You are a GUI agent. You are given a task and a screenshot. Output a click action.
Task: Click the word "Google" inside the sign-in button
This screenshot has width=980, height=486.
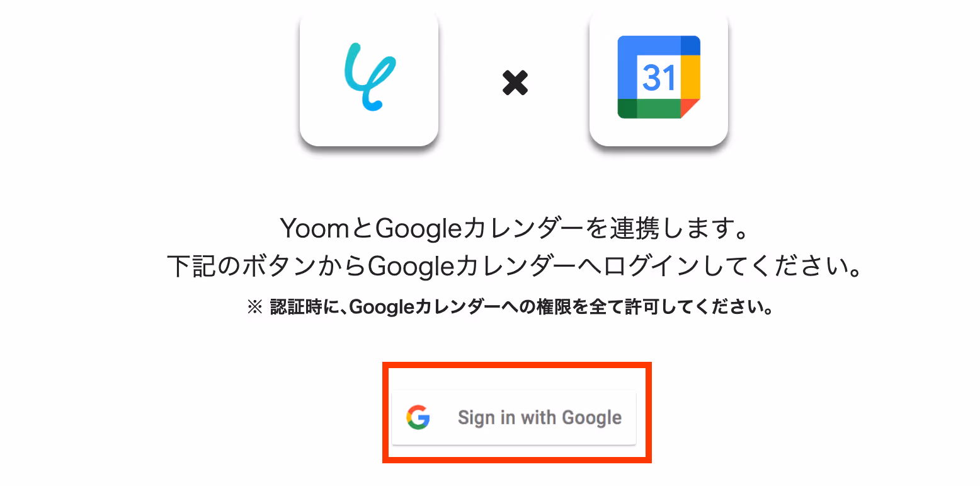(591, 418)
